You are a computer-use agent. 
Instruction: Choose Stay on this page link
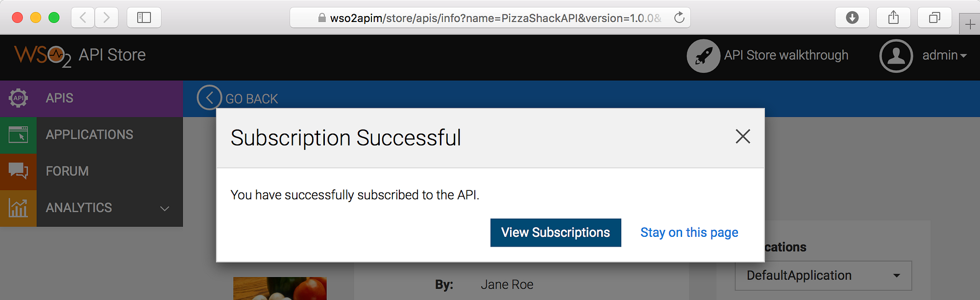coord(689,232)
